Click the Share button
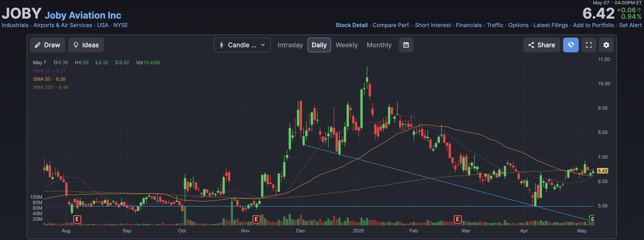Viewport: 644px width, 240px height. click(x=541, y=45)
